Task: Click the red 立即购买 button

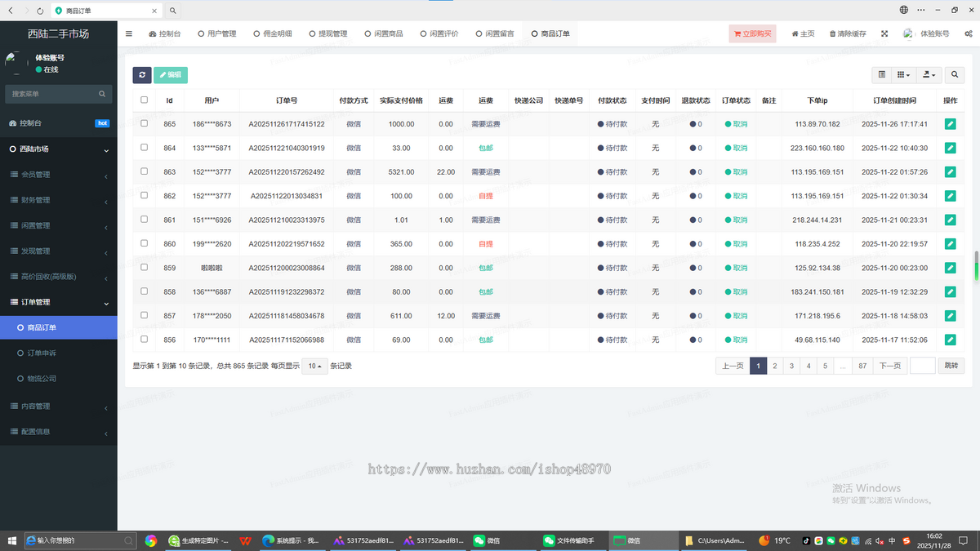Action: [x=751, y=33]
